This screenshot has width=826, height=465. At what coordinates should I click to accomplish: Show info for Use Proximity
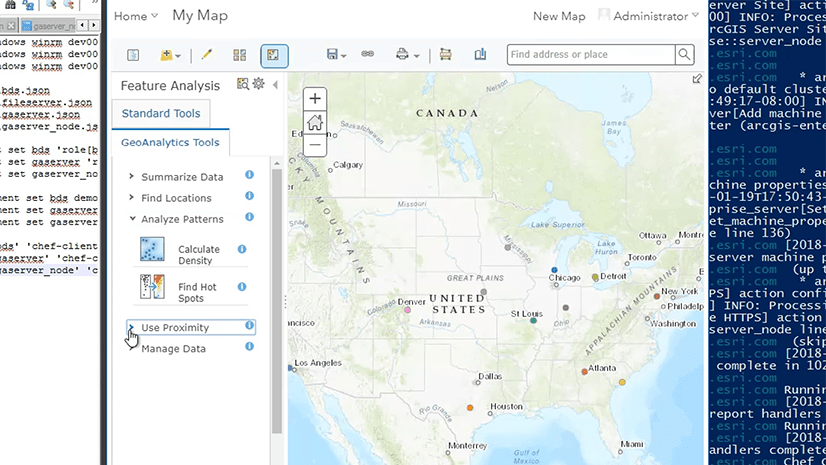pos(249,325)
